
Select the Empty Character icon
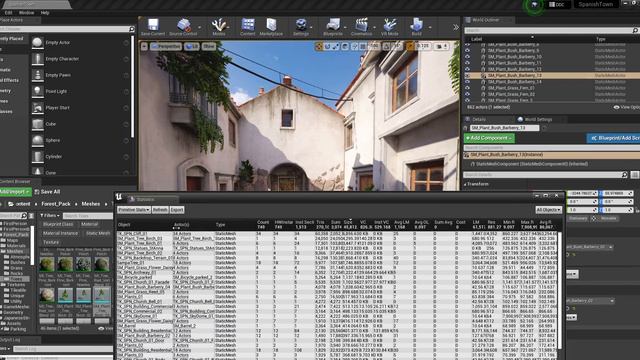[38, 59]
